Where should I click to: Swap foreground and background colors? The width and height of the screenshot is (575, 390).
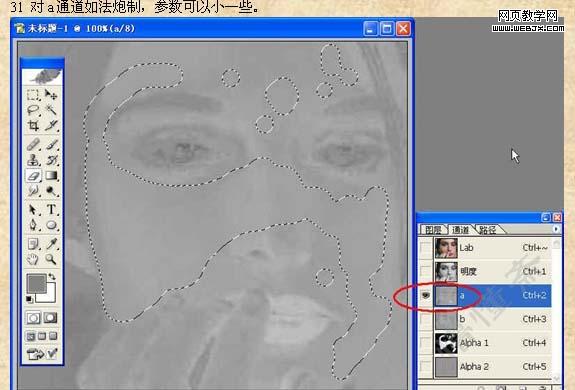point(52,277)
